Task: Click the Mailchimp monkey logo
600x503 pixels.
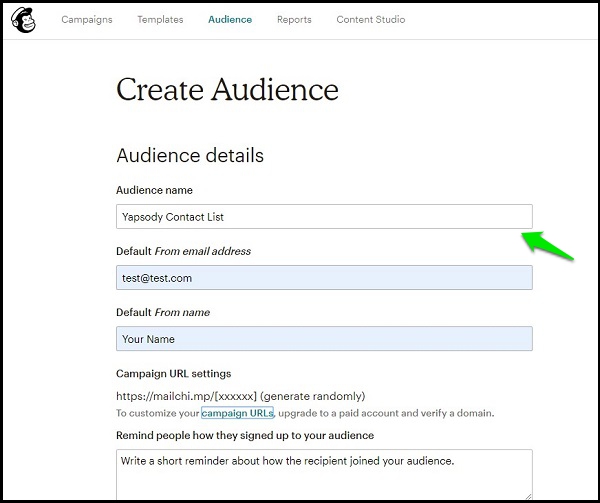Action: pyautogui.click(x=23, y=20)
